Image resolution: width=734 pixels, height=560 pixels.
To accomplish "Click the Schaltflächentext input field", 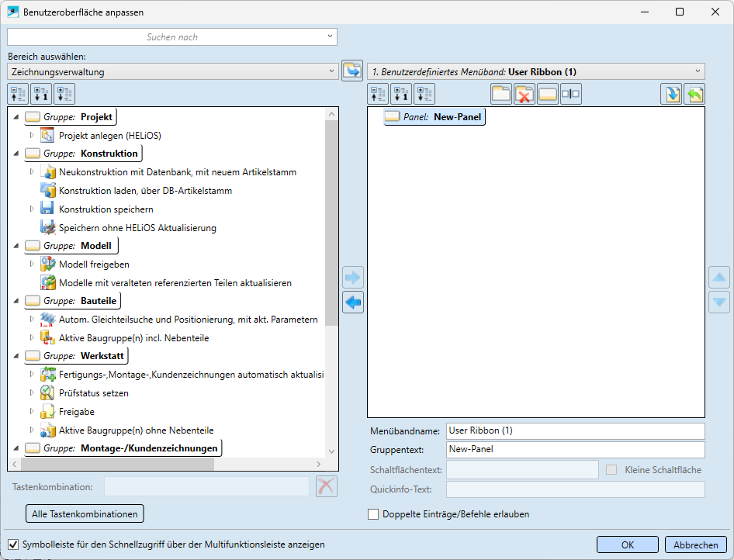I will 522,470.
